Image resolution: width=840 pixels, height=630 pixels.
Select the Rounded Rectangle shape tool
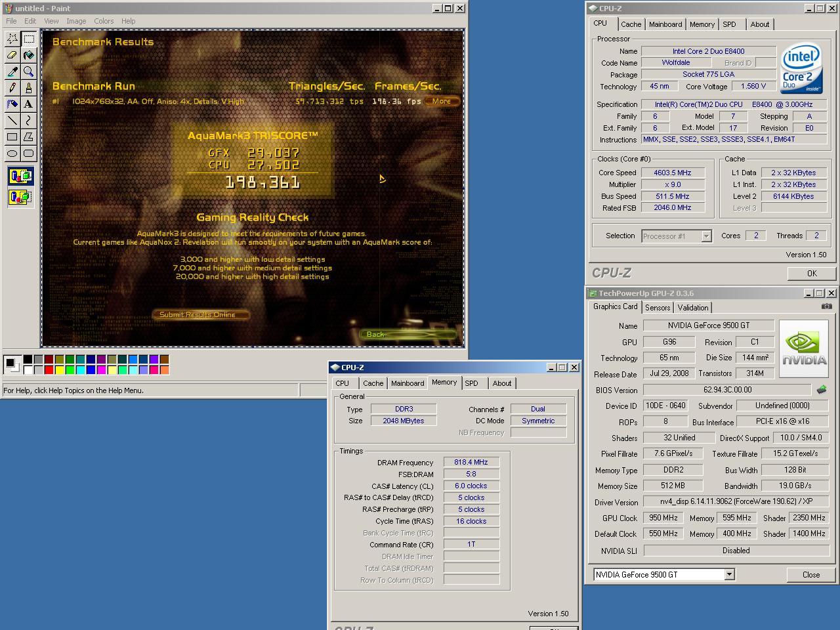coord(29,153)
